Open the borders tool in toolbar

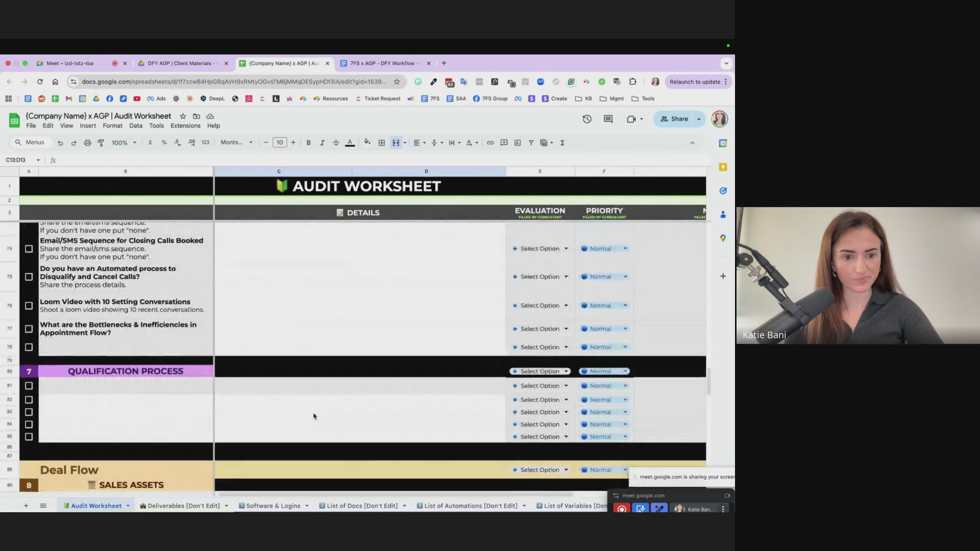[x=381, y=143]
